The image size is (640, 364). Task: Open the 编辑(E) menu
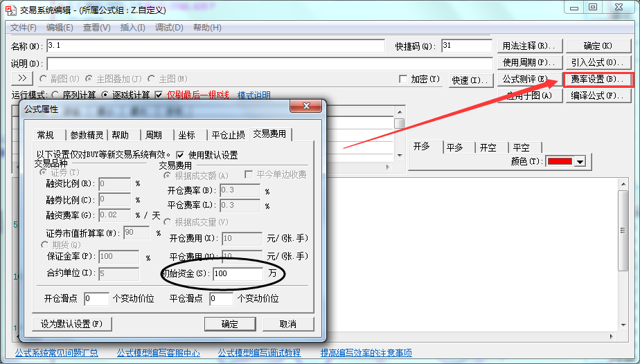(x=60, y=27)
